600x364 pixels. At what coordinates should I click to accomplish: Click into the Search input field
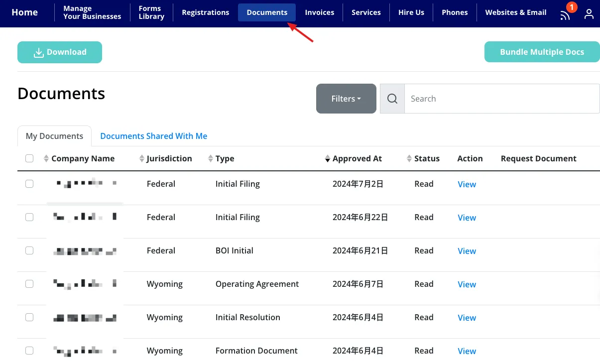click(x=501, y=99)
